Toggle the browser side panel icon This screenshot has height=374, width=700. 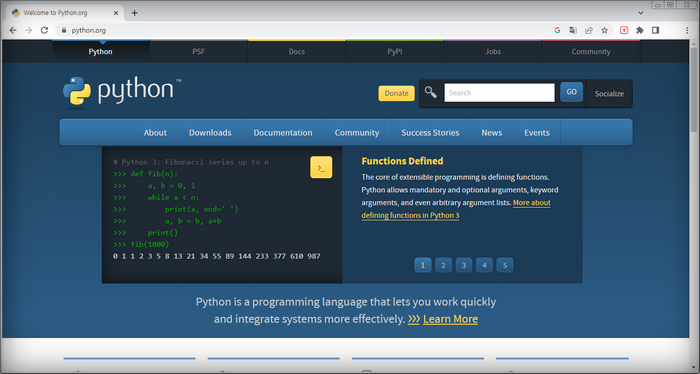[x=655, y=30]
